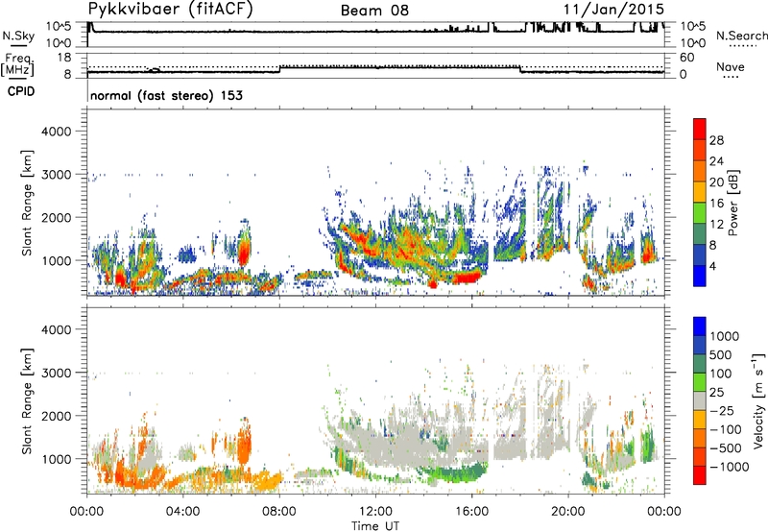The height and width of the screenshot is (532, 768).
Task: Click the red top segment of Power color bar
Action: (x=700, y=129)
